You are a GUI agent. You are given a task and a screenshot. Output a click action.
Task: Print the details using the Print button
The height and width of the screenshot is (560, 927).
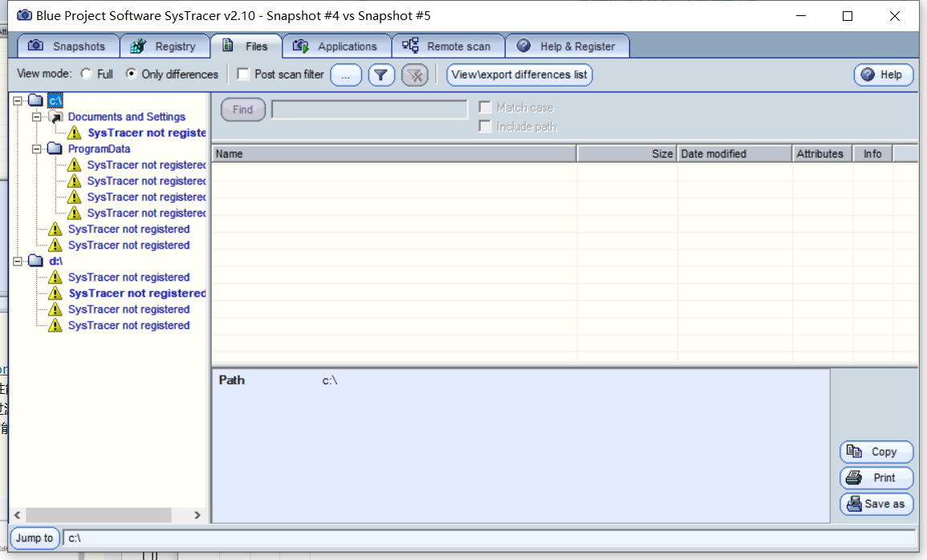tap(876, 478)
